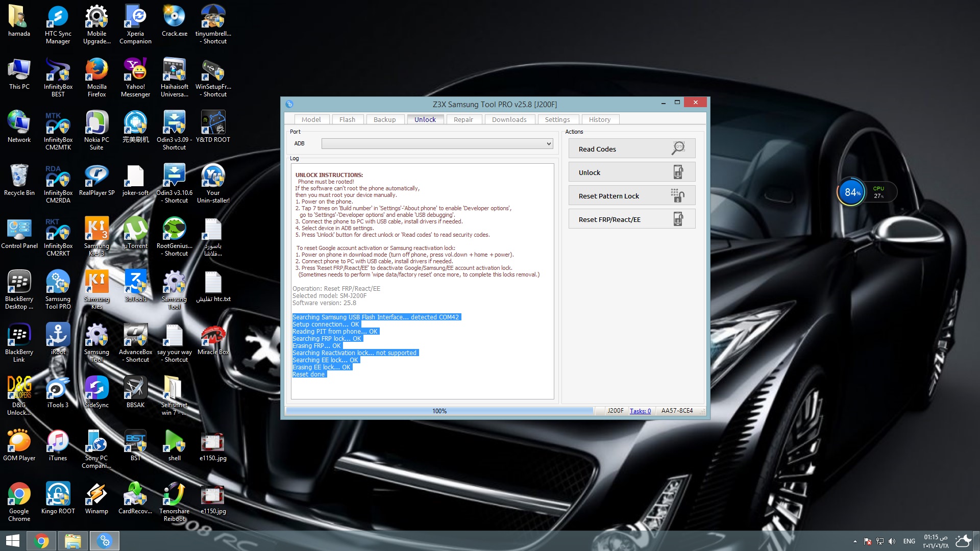Select the Repair tab
This screenshot has height=551, width=980.
coord(463,119)
